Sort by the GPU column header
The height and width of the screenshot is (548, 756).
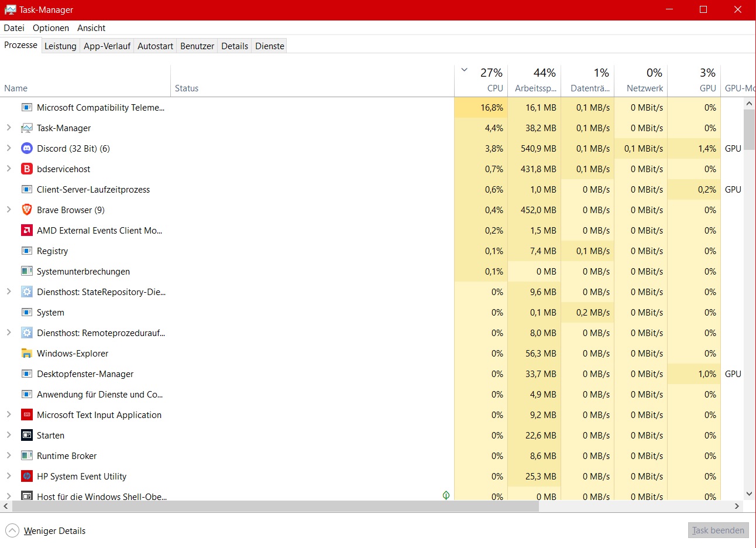pyautogui.click(x=694, y=81)
